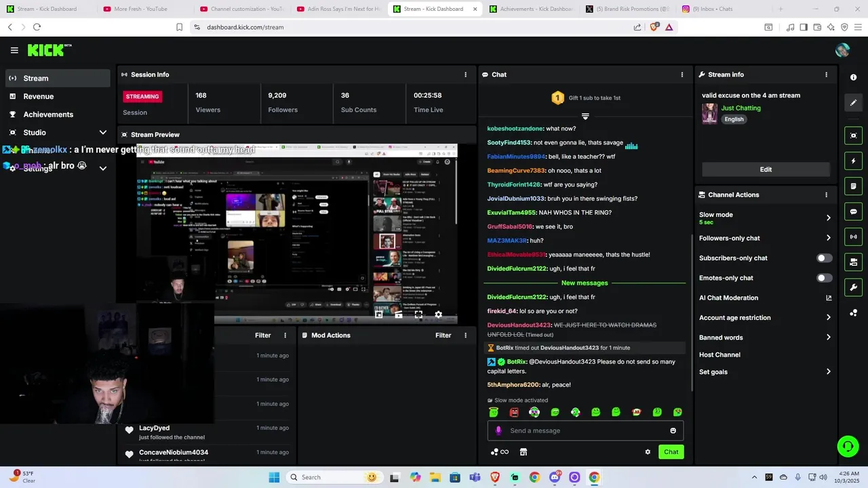Click the green Chat send button
The image size is (868, 488).
pyautogui.click(x=671, y=452)
